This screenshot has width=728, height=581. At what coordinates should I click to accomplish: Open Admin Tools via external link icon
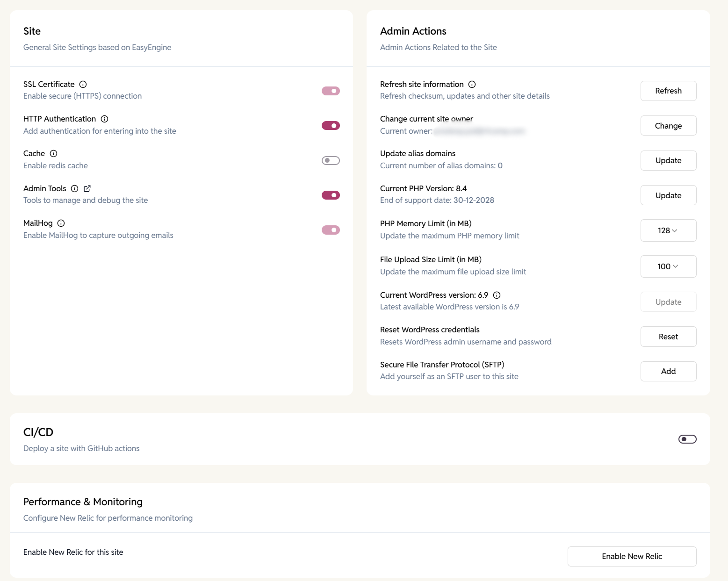87,188
